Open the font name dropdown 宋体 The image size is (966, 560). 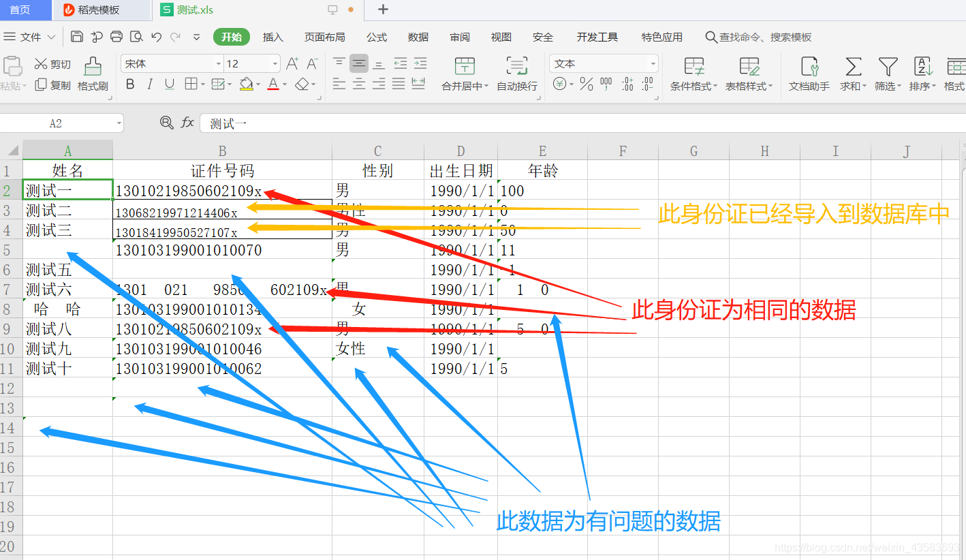[x=219, y=64]
